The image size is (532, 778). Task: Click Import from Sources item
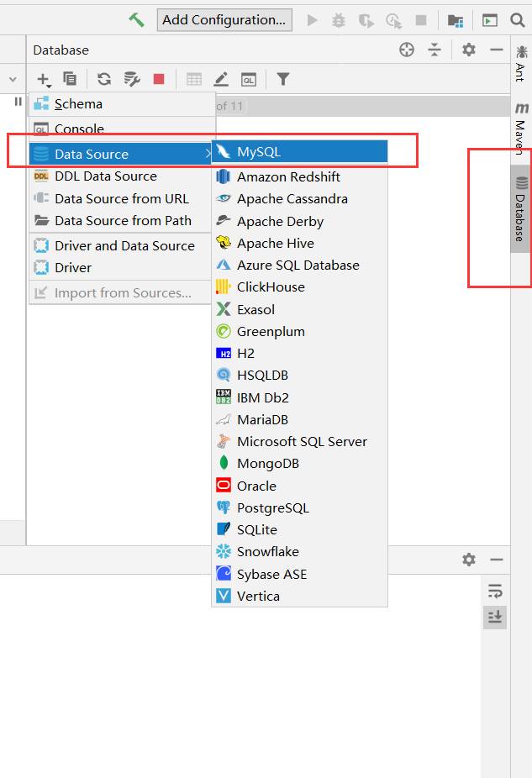tap(121, 292)
